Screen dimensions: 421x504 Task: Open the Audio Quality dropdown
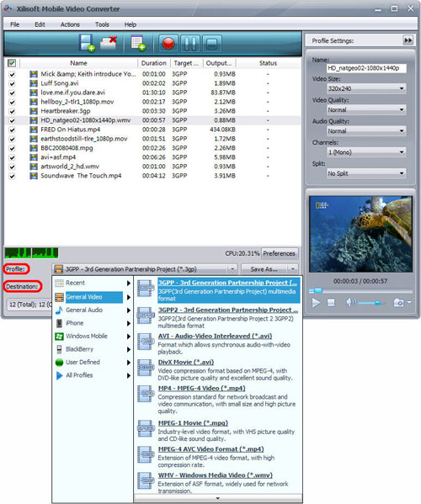coord(366,130)
